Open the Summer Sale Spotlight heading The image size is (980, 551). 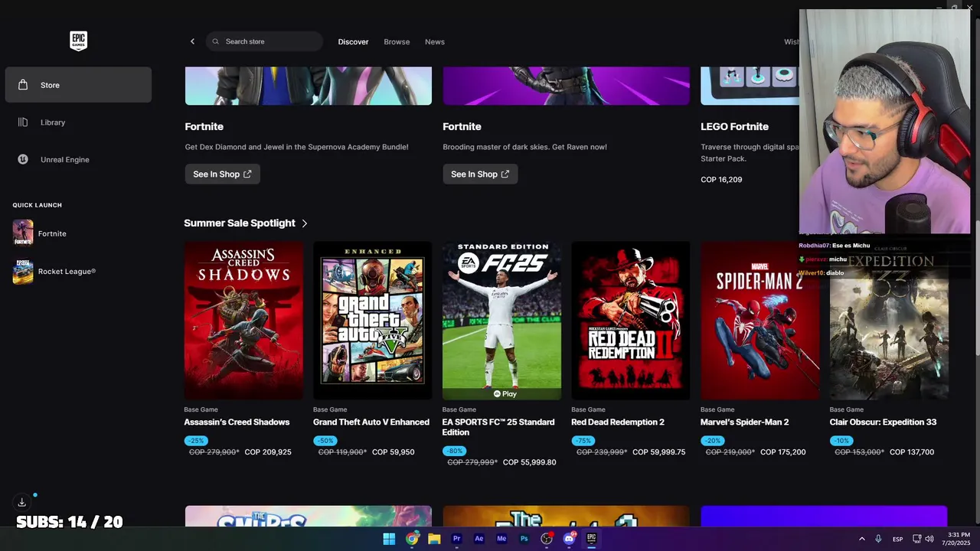click(x=240, y=223)
